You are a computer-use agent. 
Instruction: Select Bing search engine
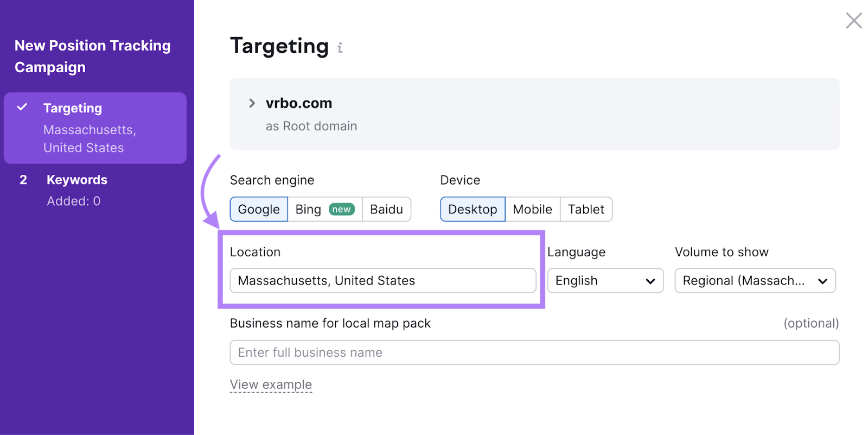tap(325, 209)
